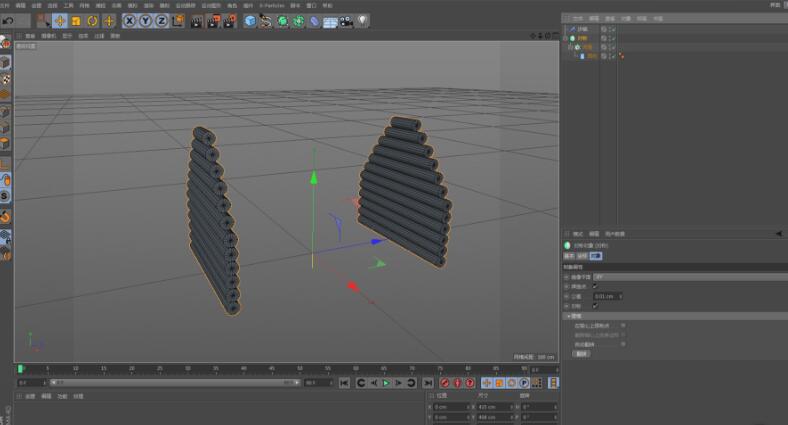
Task: Click the red record keyframe button
Action: (444, 383)
